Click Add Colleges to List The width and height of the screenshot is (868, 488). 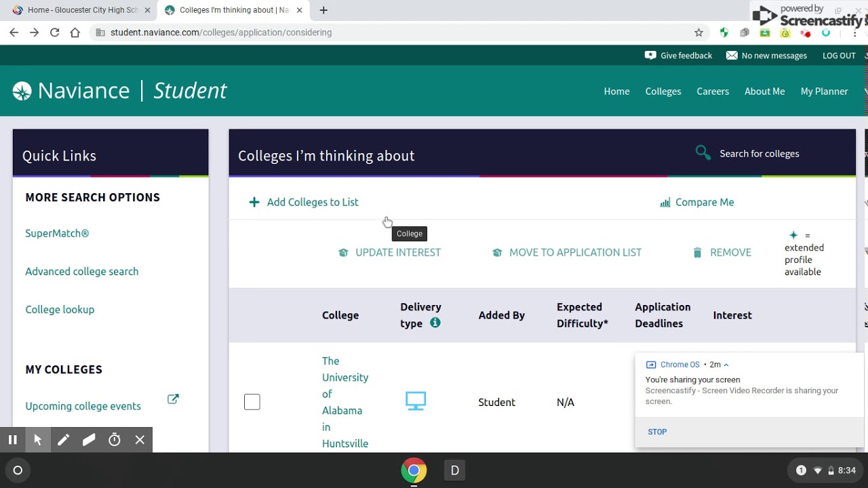tap(313, 202)
